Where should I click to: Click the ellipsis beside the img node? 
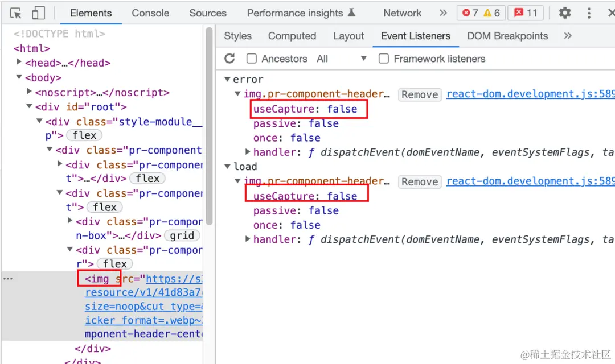coord(8,279)
